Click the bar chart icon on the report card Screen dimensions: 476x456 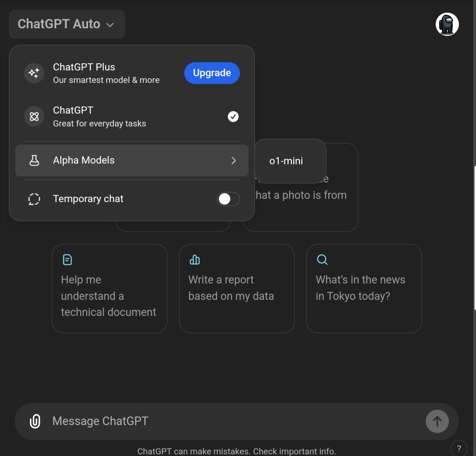(x=194, y=259)
